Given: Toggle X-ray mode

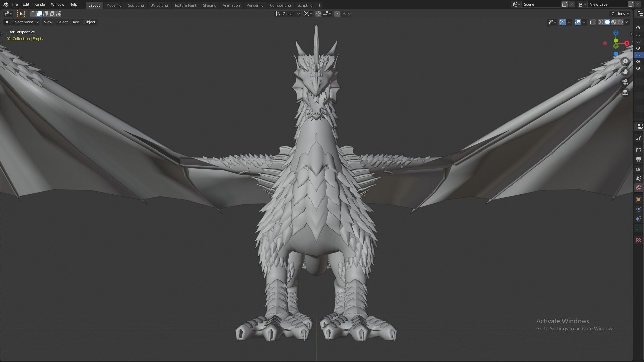Looking at the screenshot, I should click(x=593, y=22).
